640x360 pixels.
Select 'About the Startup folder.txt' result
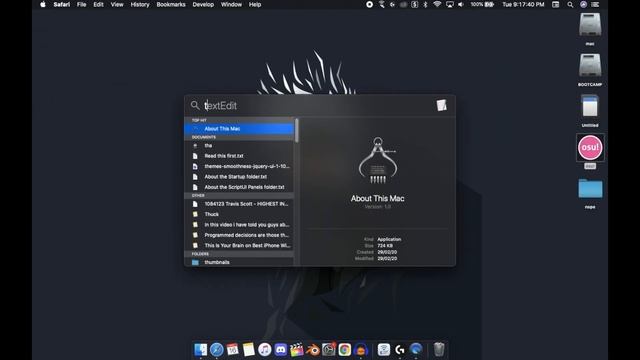point(239,177)
